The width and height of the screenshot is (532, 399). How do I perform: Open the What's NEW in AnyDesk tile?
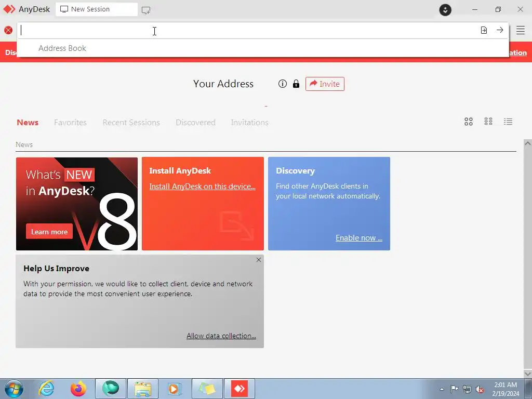coord(77,204)
